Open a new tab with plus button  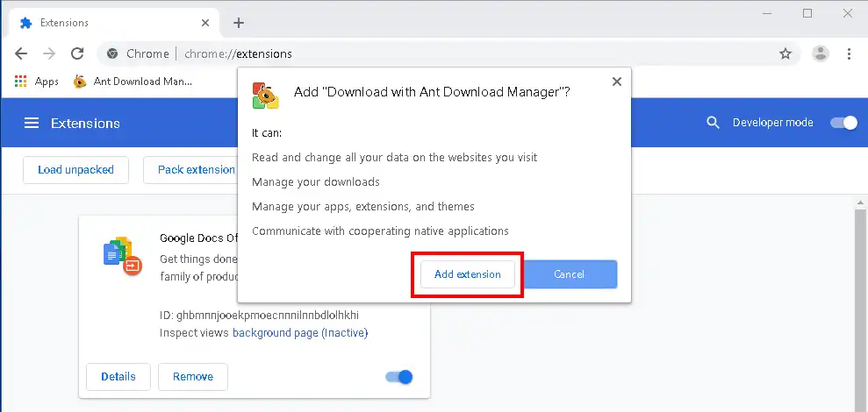point(239,23)
